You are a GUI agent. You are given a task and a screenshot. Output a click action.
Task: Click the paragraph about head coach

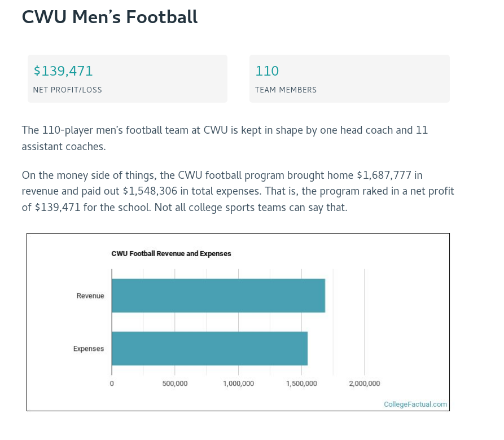[225, 138]
